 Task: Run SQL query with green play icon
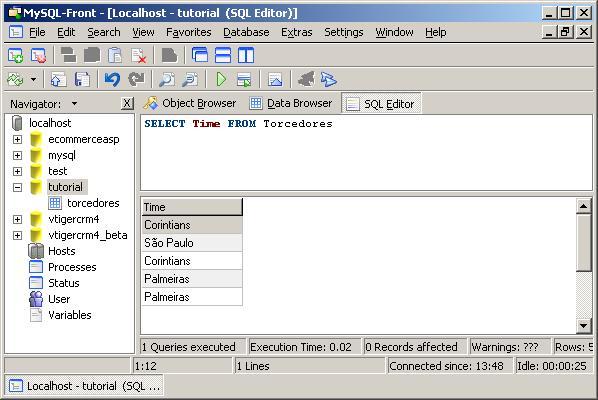click(221, 80)
